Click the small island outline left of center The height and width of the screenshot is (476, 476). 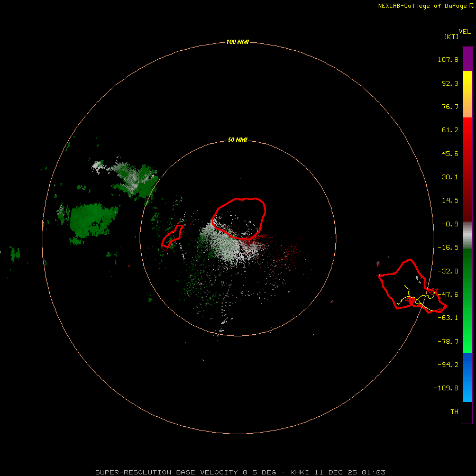172,237
